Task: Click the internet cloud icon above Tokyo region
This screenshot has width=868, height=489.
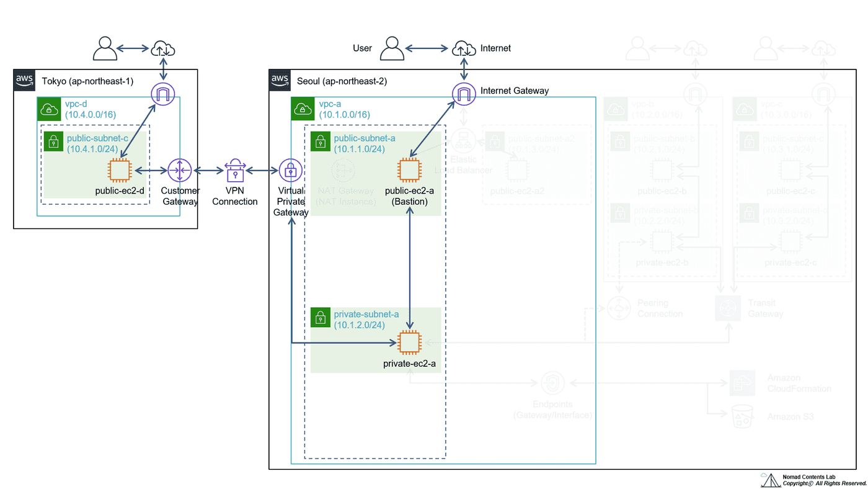Action: 163,48
